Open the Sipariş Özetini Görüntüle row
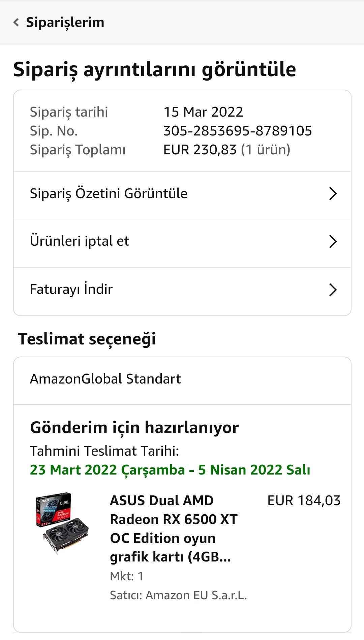Image resolution: width=364 pixels, height=640 pixels. point(109,194)
